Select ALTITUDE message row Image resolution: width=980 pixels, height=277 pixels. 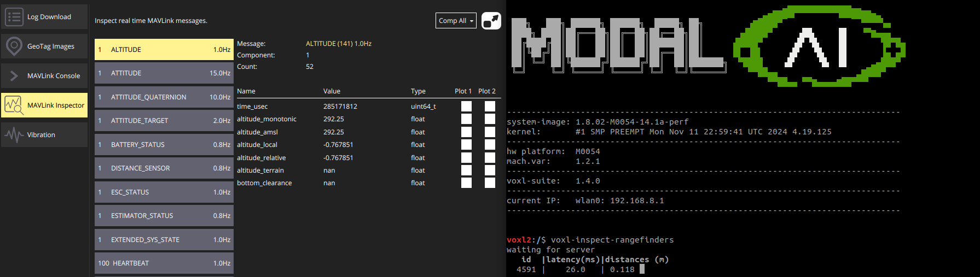[x=164, y=49]
